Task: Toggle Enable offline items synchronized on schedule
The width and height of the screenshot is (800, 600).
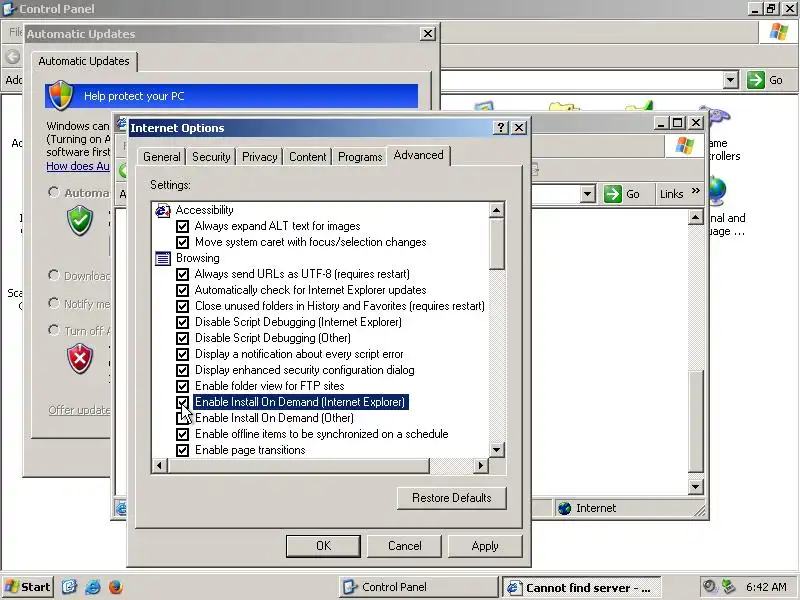Action: pyautogui.click(x=182, y=434)
